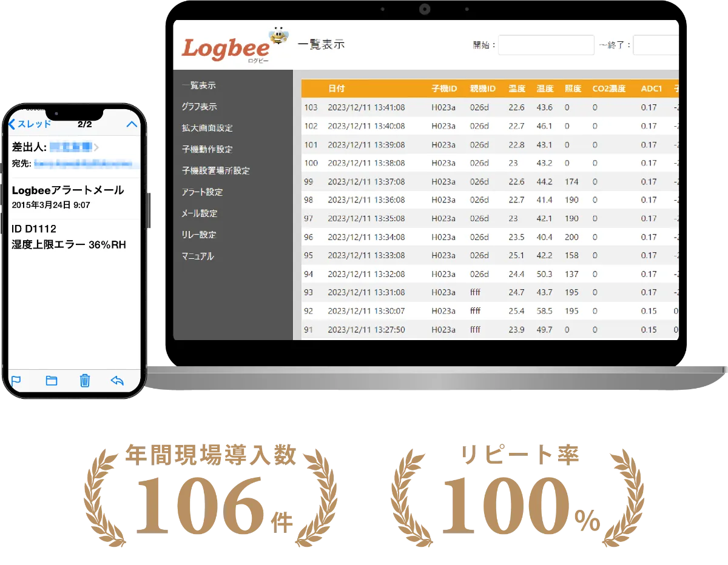Click parent ID ffff in row 93
Viewport: 728px width, 565px height.
(x=475, y=292)
